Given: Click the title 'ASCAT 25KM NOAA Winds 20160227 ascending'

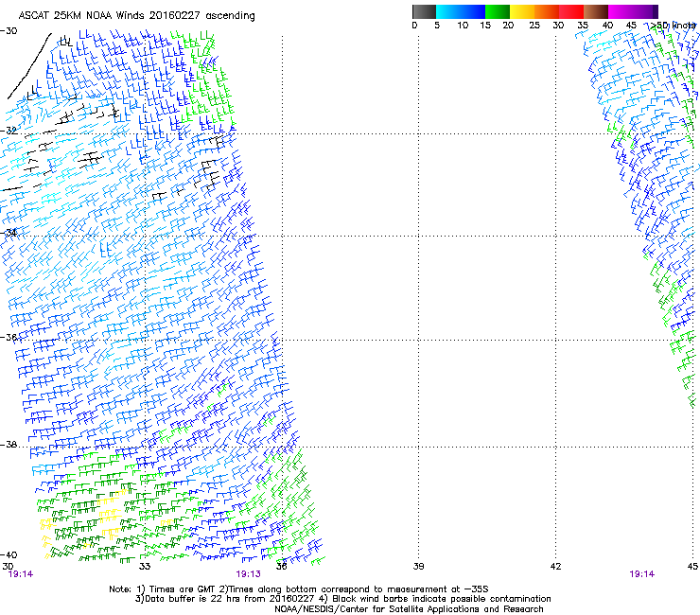Looking at the screenshot, I should tap(136, 16).
